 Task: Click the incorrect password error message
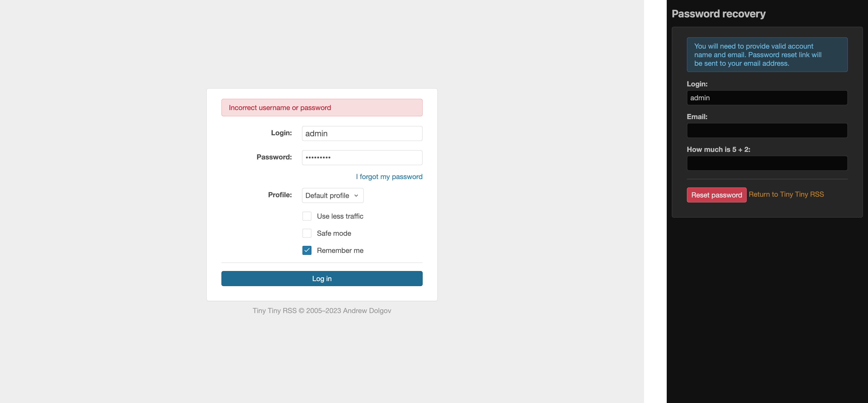(x=322, y=108)
